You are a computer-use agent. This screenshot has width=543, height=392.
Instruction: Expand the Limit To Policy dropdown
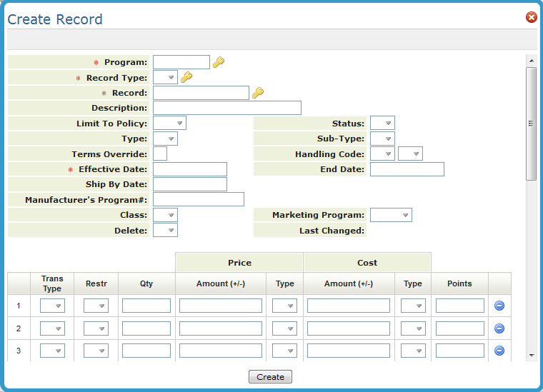pyautogui.click(x=169, y=124)
